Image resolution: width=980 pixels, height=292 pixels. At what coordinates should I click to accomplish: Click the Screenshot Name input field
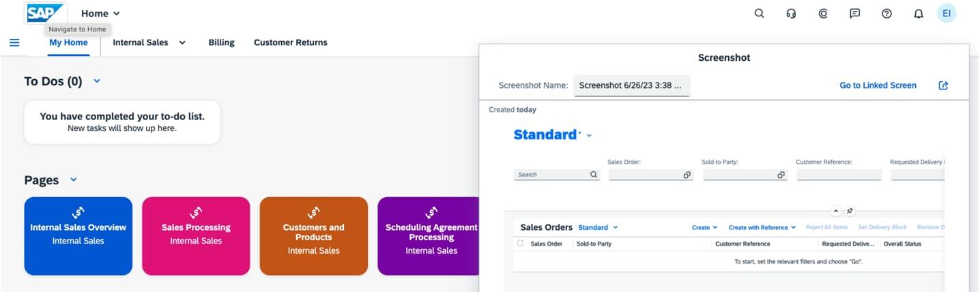[x=631, y=85]
